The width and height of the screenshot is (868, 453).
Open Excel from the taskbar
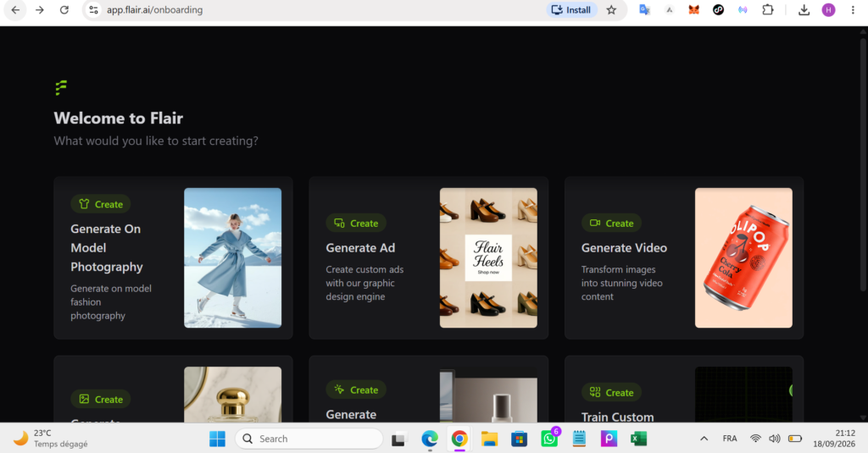tap(639, 439)
